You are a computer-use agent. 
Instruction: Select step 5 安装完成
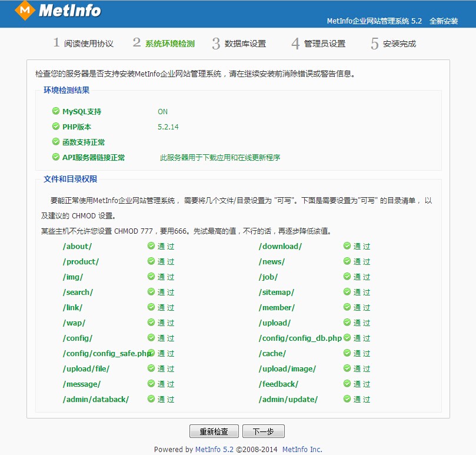point(393,44)
